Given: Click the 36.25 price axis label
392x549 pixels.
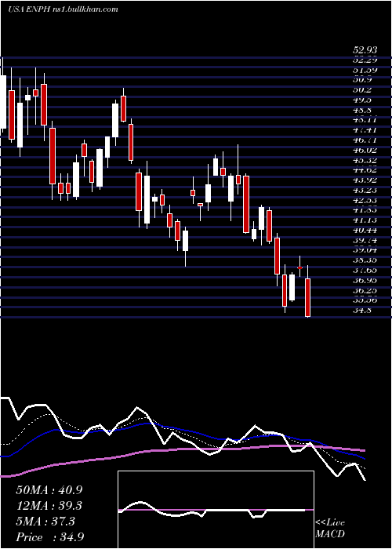Looking at the screenshot, I should (x=365, y=290).
